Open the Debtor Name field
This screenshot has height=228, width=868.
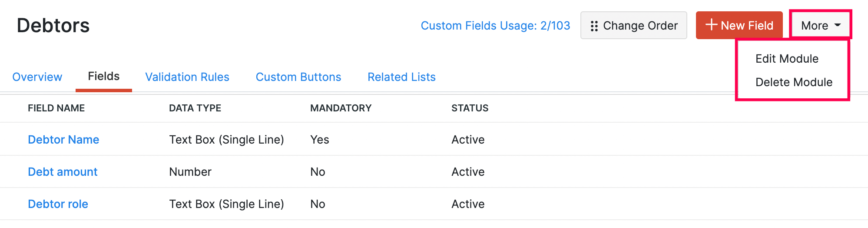click(63, 140)
